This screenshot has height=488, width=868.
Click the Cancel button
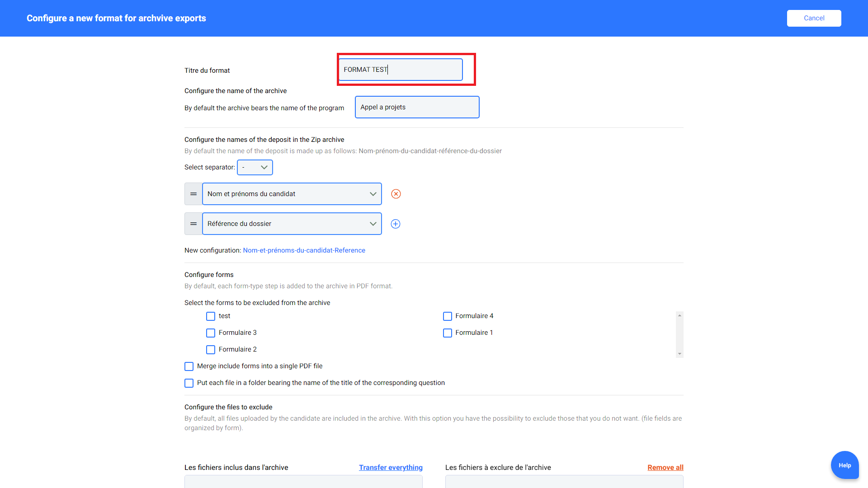click(814, 18)
